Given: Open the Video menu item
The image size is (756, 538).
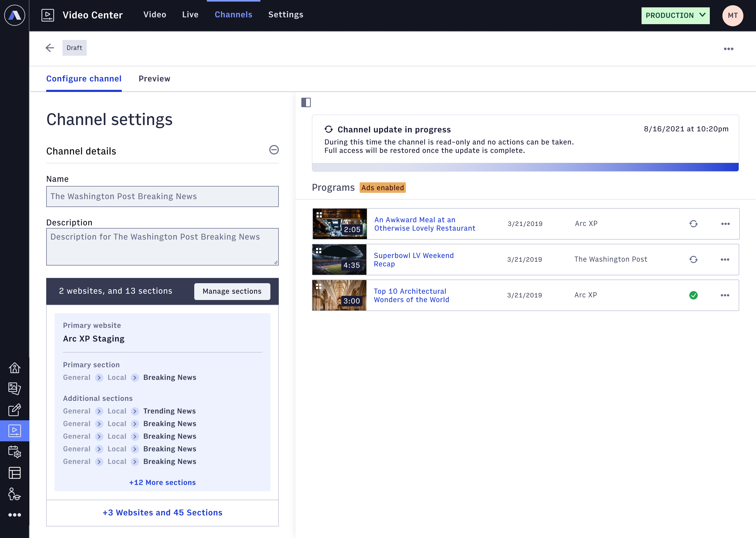Looking at the screenshot, I should 155,14.
